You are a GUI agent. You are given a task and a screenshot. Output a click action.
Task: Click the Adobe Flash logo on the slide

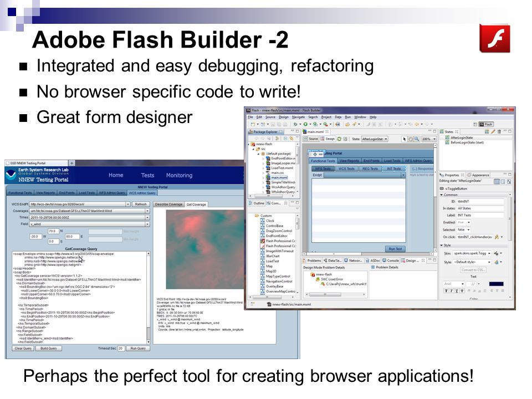coord(495,38)
